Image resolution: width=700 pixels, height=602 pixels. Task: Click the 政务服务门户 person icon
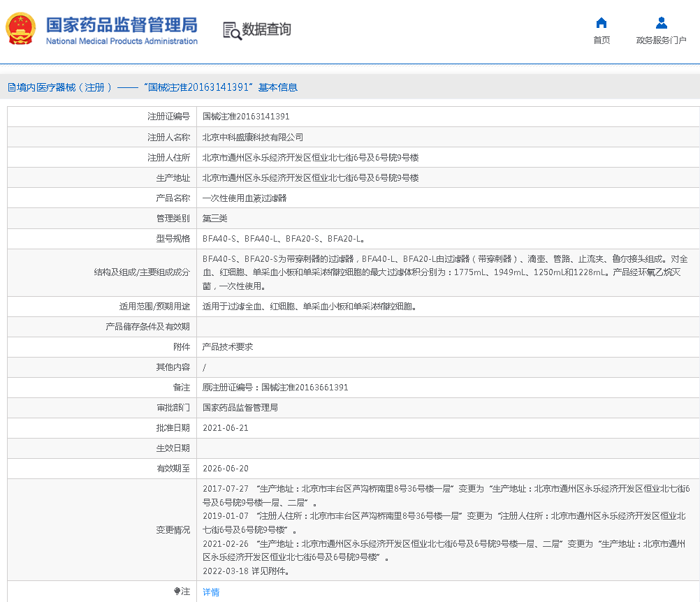click(661, 23)
